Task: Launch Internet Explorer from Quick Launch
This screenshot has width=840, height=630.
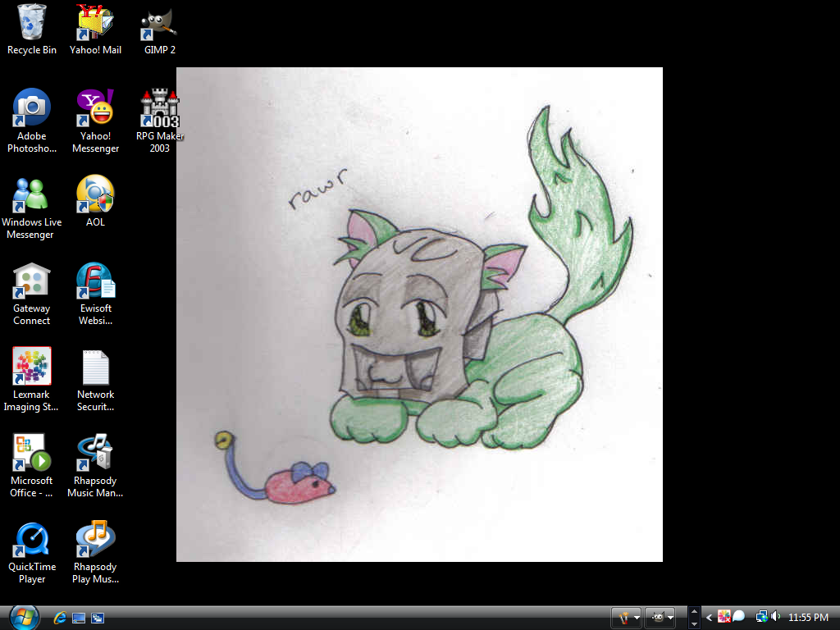Action: [x=59, y=618]
